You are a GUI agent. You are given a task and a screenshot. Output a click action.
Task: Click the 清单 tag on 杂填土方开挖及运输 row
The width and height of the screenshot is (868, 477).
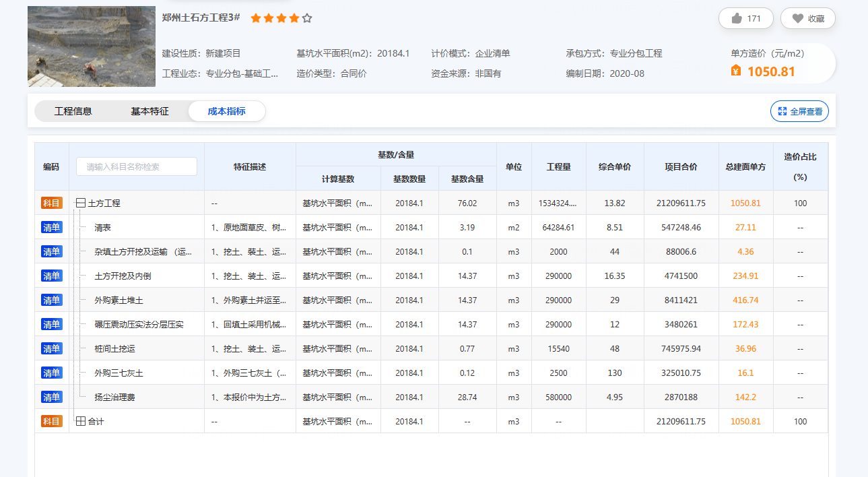coord(52,251)
